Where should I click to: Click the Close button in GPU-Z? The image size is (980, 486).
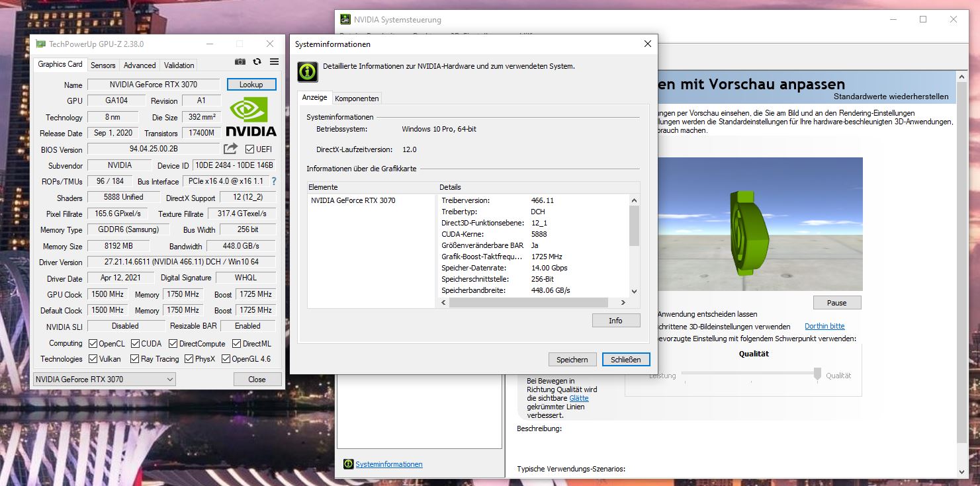point(257,379)
